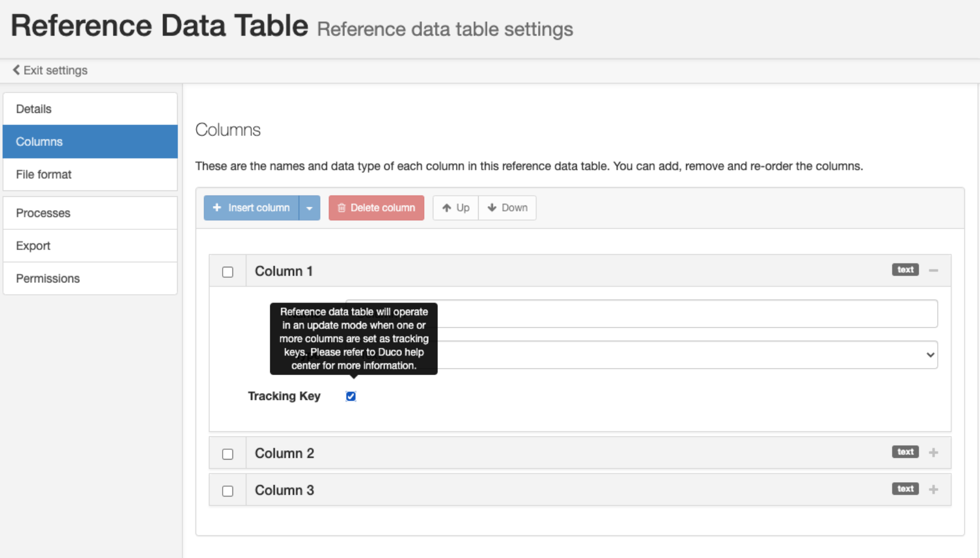Select the Column 3 checkbox
This screenshot has height=558, width=980.
[228, 491]
